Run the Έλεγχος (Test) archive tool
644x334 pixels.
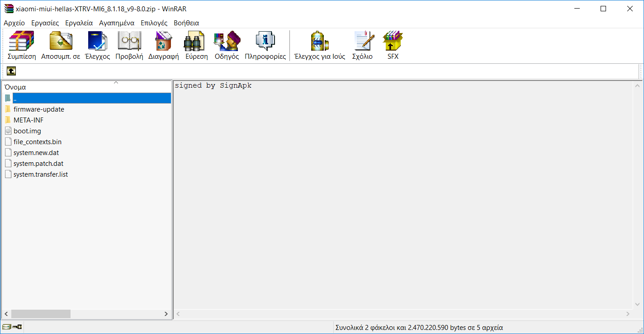pos(97,41)
